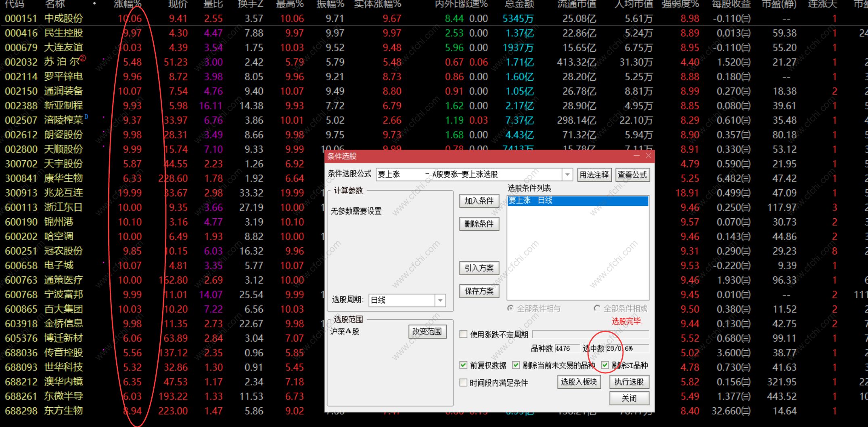
Task: Sort by the 市盈(静) column header
Action: (x=779, y=4)
